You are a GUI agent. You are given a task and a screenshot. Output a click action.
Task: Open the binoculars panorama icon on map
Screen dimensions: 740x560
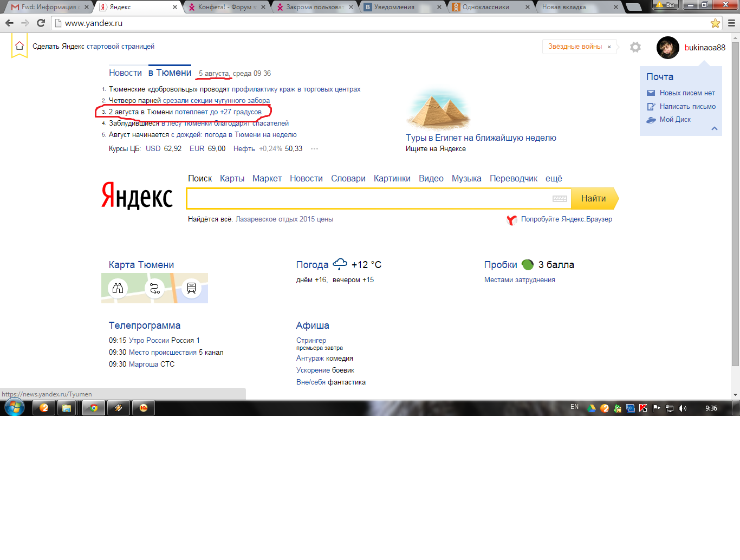point(118,288)
